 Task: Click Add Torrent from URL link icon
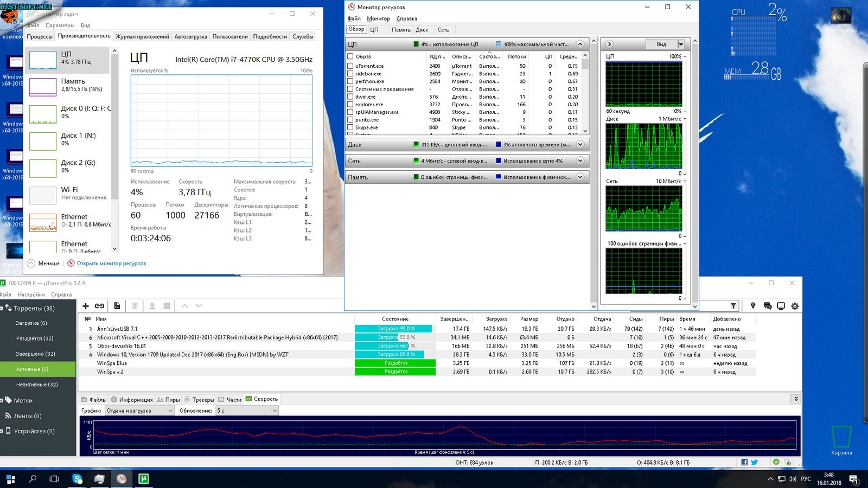coord(100,306)
